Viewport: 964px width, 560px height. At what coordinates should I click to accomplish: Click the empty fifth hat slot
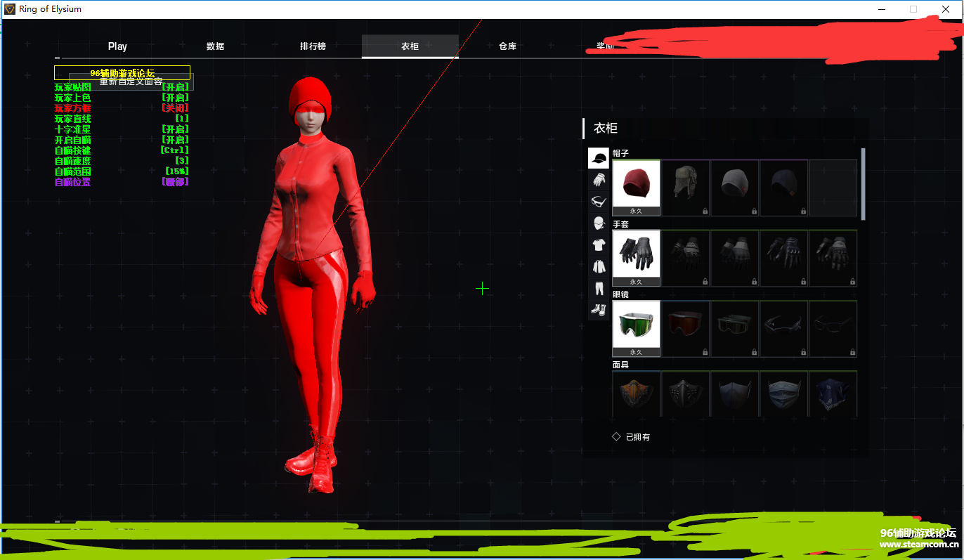tap(833, 188)
